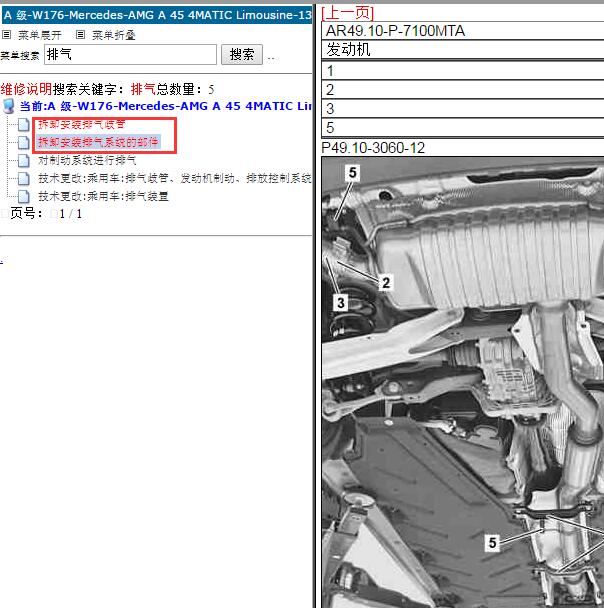The image size is (604, 608).
Task: Click the title bar A 级-W176-Mercedes-AMG A 45
Action: coord(157,15)
